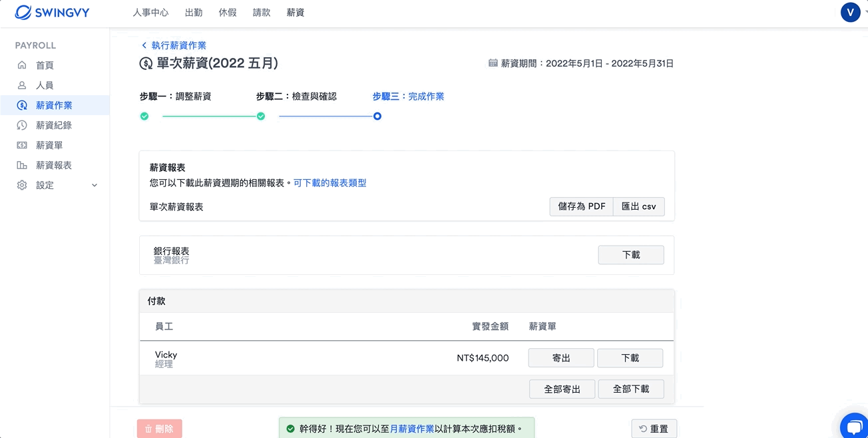Image resolution: width=868 pixels, height=438 pixels.
Task: Click the 實發金額 column header
Action: 491,326
